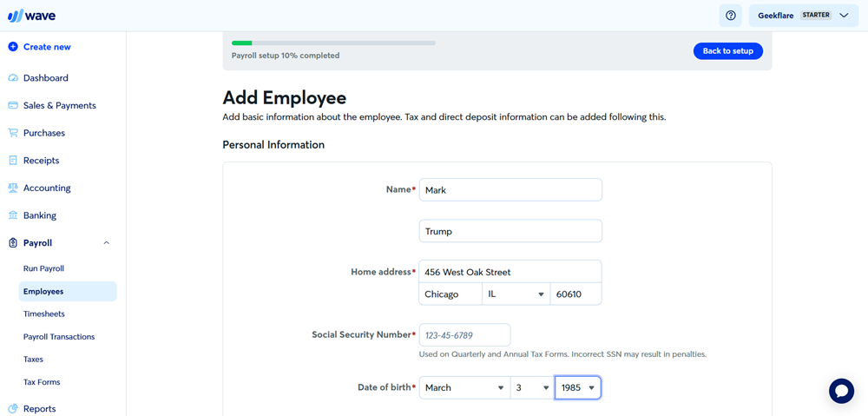Open Purchases menu
Screen dimensions: 868x416
click(44, 133)
